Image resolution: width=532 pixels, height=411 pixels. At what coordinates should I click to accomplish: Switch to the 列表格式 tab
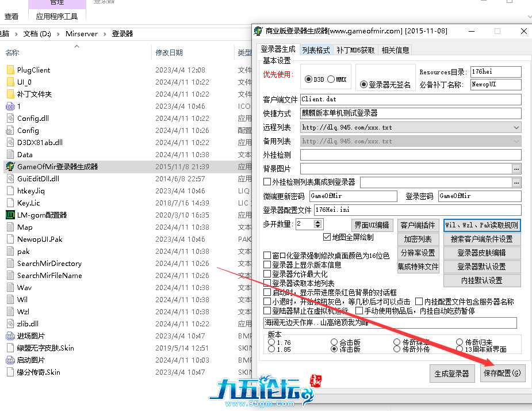click(x=316, y=50)
